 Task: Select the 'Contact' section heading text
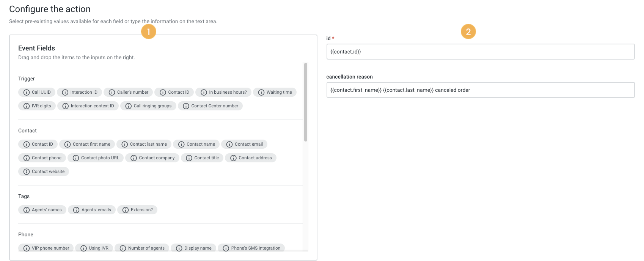click(x=27, y=130)
